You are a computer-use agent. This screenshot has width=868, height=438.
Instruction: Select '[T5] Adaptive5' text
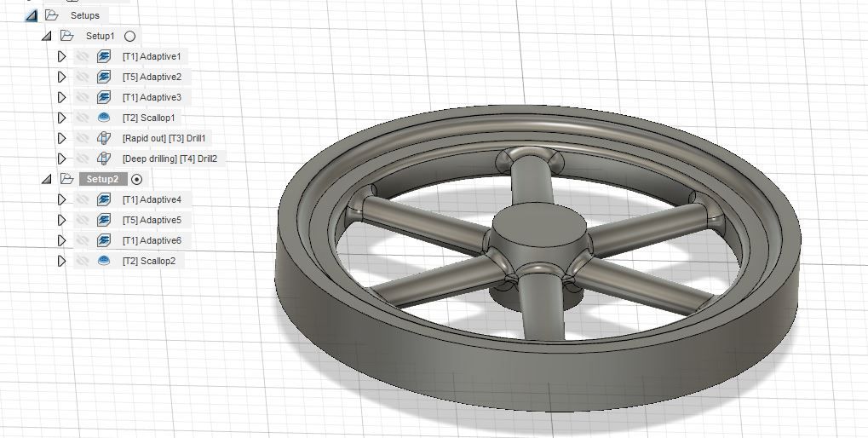(152, 220)
